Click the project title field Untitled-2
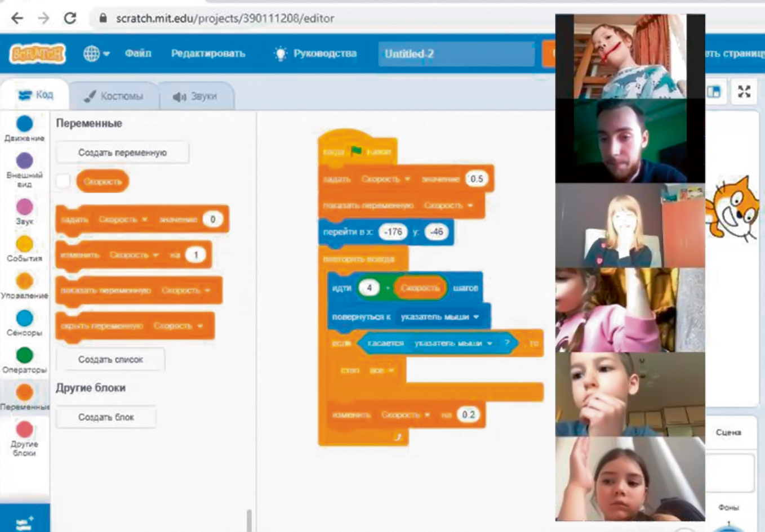765x532 pixels. [456, 54]
